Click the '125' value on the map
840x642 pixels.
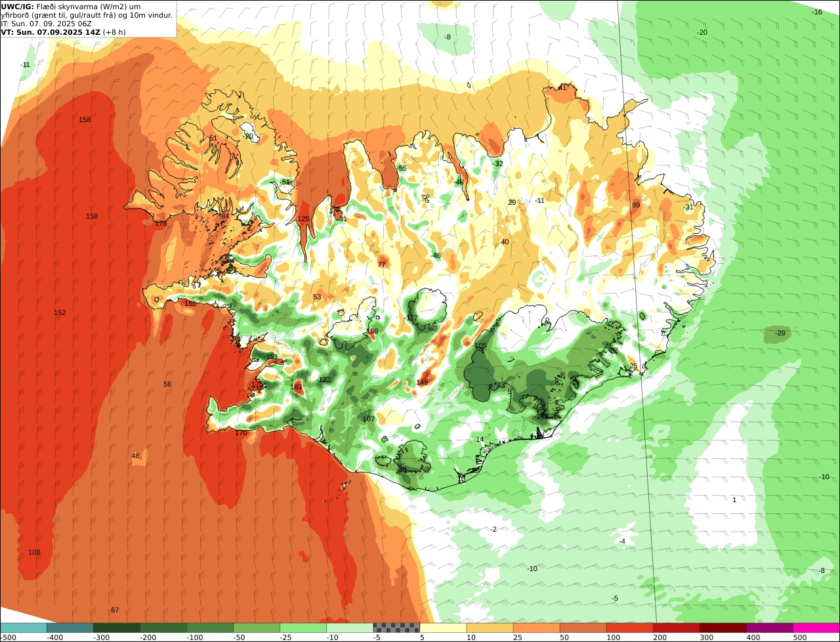(x=303, y=219)
